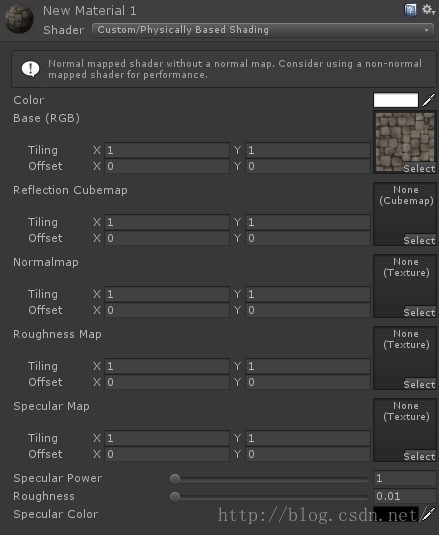Click the Normalmap Offset Y field

point(308,310)
